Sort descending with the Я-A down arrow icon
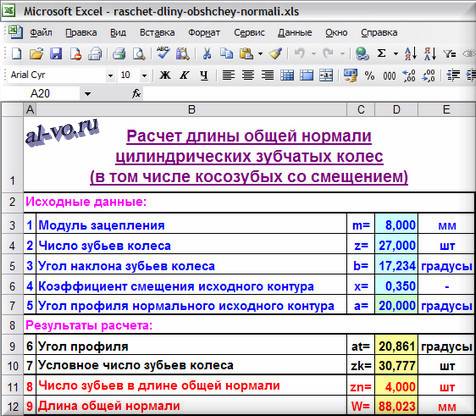 coord(430,54)
